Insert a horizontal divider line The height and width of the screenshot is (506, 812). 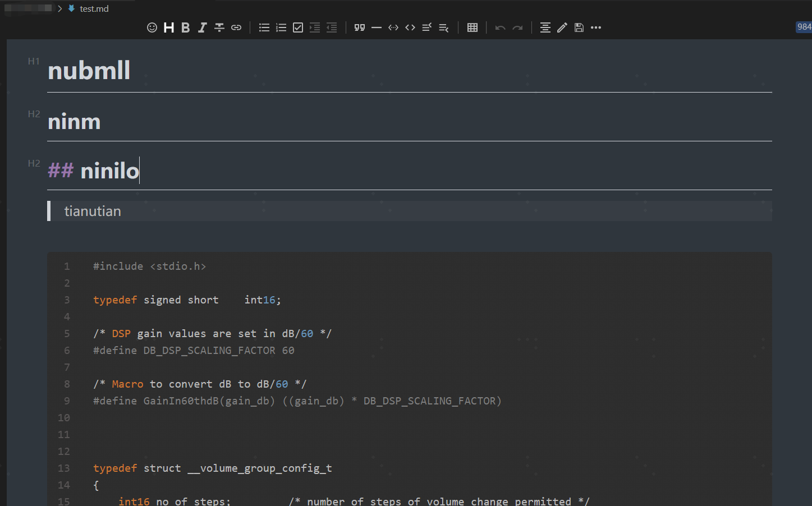[x=377, y=27]
